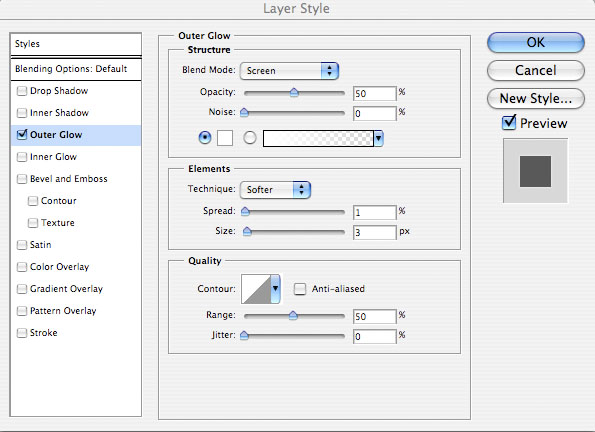Click the New Style... button
This screenshot has height=432, width=595.
tap(535, 99)
